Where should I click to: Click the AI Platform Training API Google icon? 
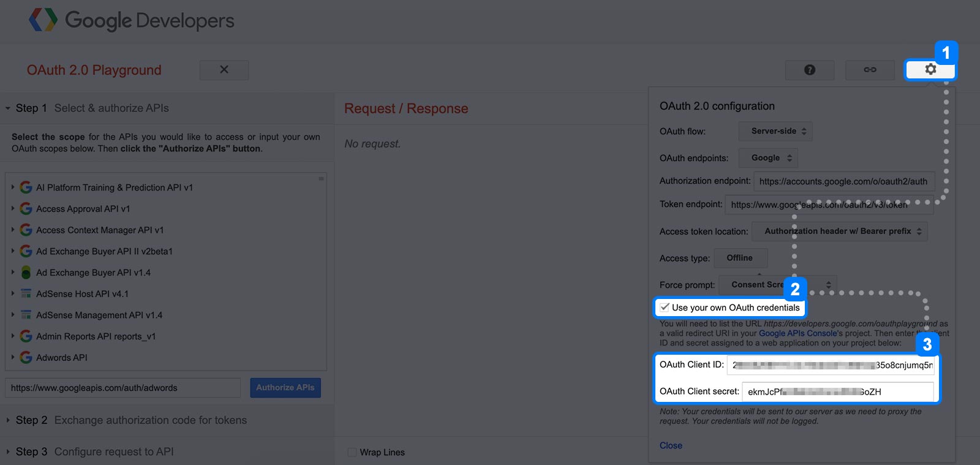click(26, 187)
